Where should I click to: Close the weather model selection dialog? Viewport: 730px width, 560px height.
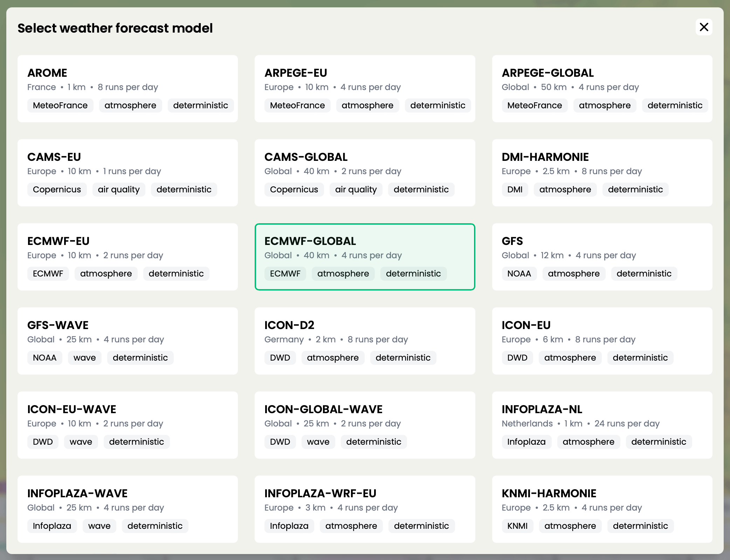704,27
